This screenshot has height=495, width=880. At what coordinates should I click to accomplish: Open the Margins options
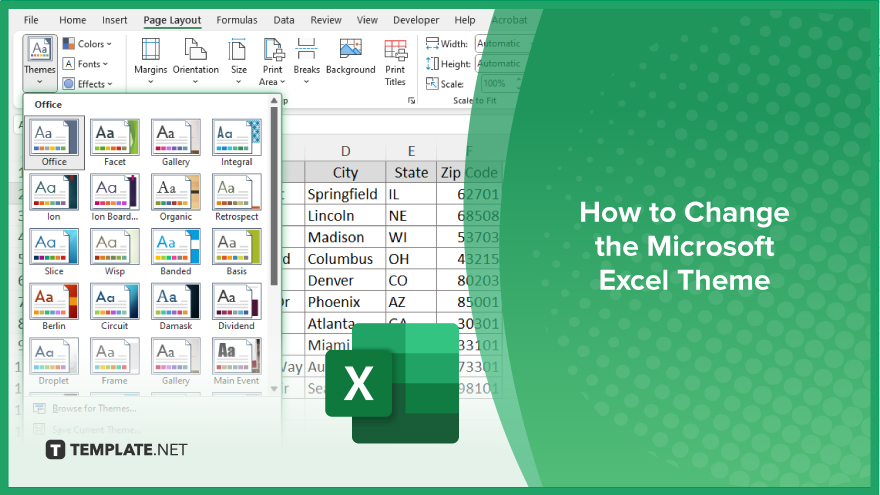pyautogui.click(x=150, y=62)
